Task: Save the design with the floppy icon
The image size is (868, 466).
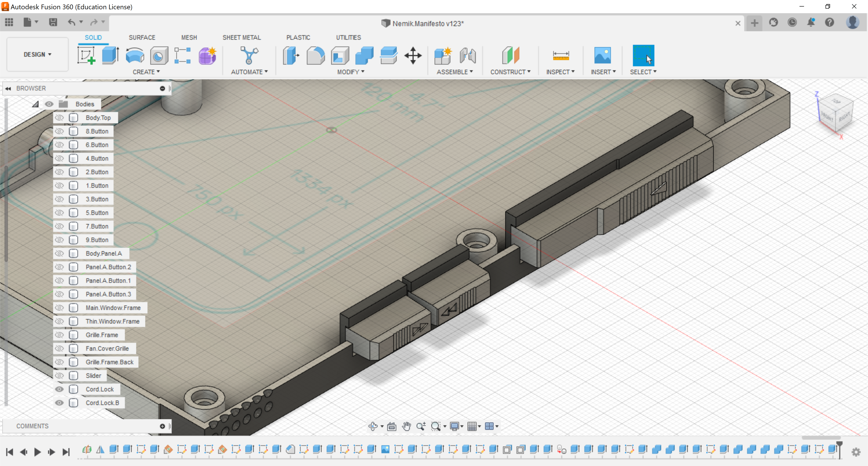Action: click(x=53, y=23)
